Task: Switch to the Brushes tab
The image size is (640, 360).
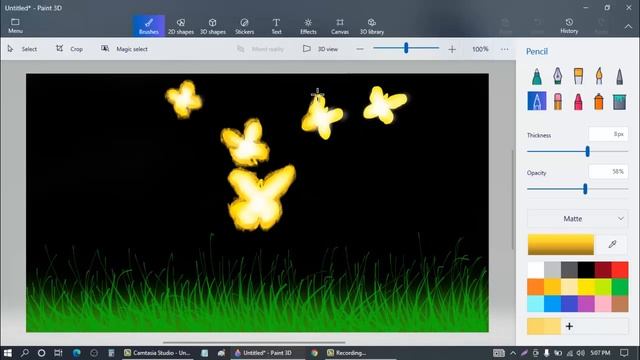Action: 149,26
